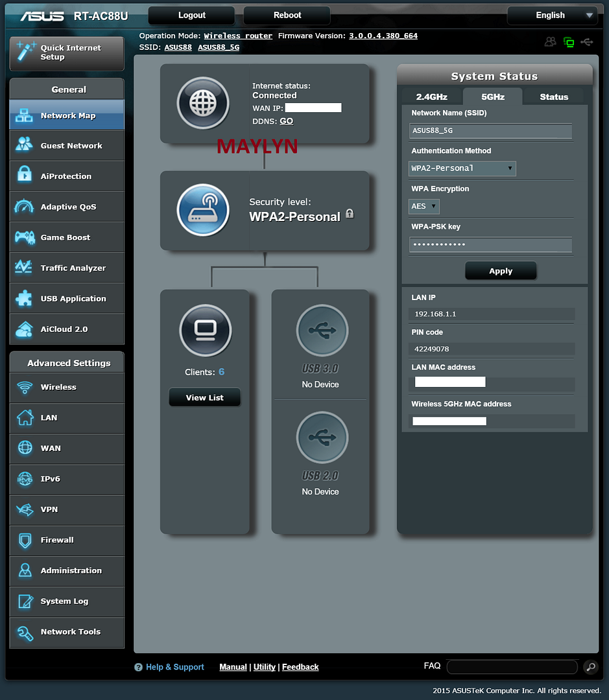Click the FAQ search magnifier icon
609x700 pixels.
(x=590, y=666)
